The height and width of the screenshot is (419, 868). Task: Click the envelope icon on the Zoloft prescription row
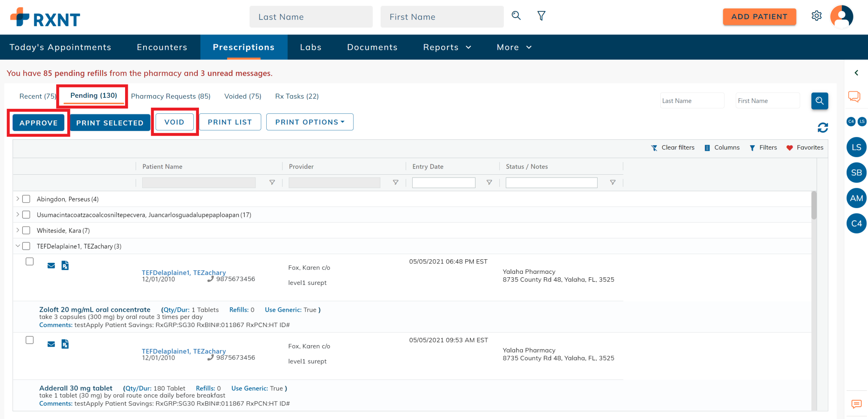(x=51, y=265)
